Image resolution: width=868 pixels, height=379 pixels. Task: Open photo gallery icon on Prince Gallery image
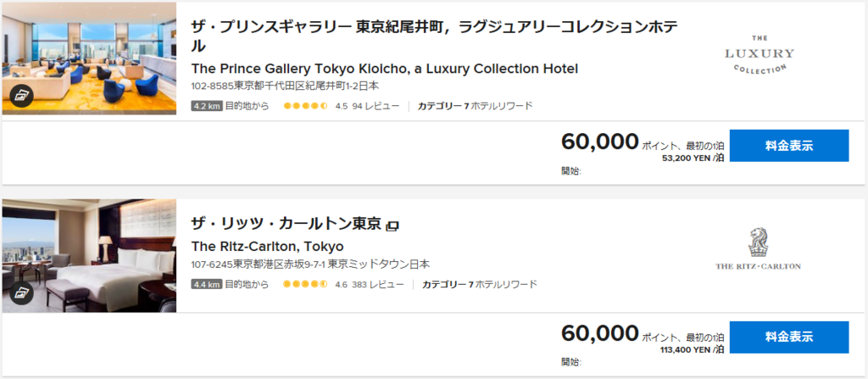21,96
